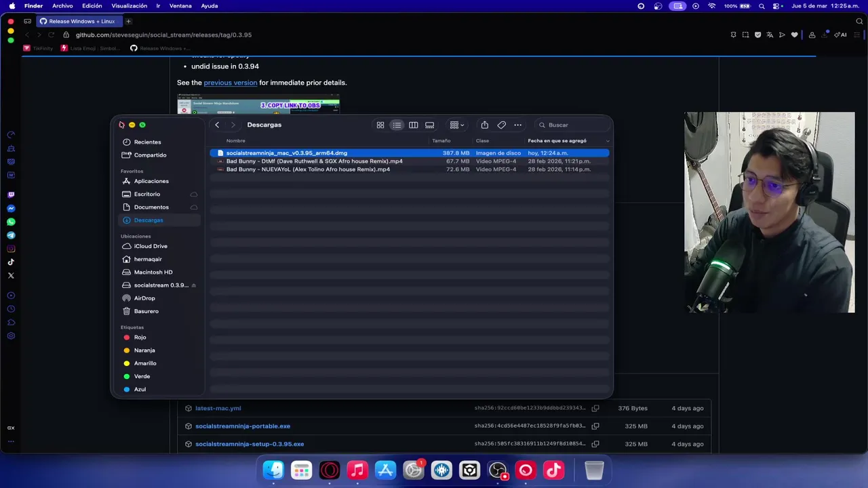
Task: Open latest-mac.yml download link
Action: tap(218, 408)
